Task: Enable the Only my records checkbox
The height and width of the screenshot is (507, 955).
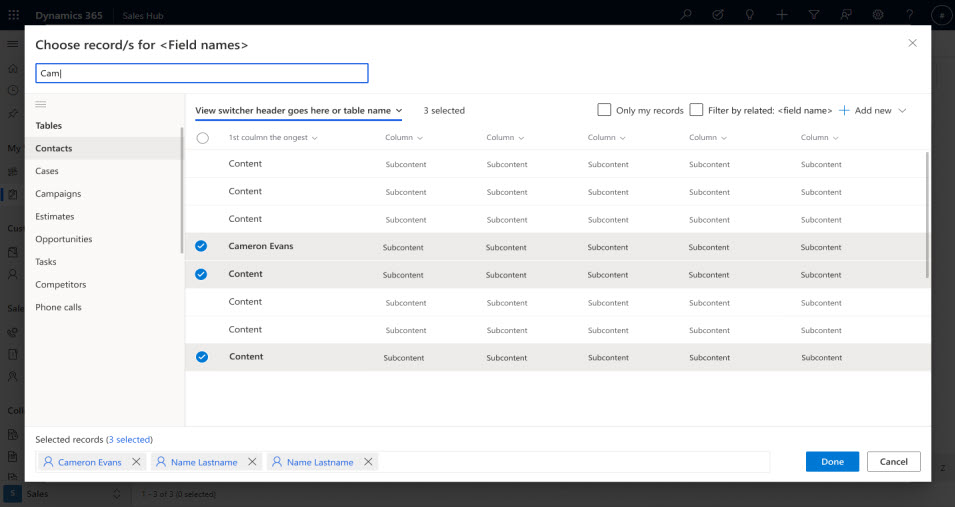Action: (x=604, y=110)
